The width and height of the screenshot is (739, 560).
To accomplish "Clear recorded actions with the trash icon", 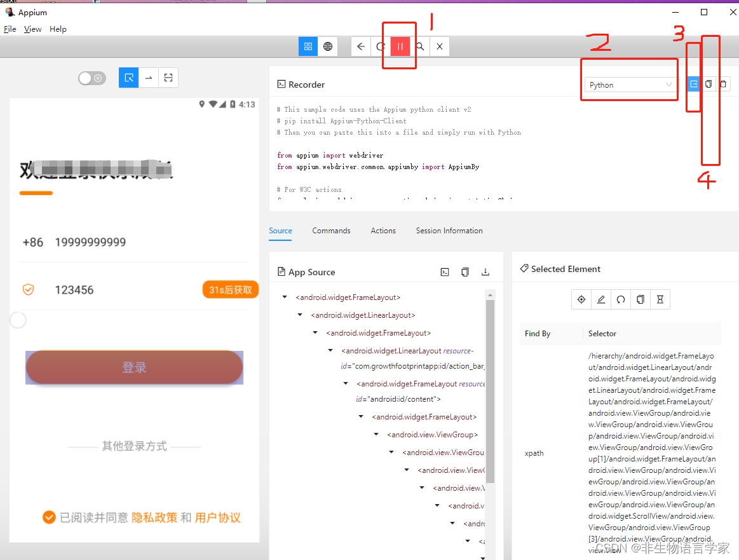I will pos(724,84).
